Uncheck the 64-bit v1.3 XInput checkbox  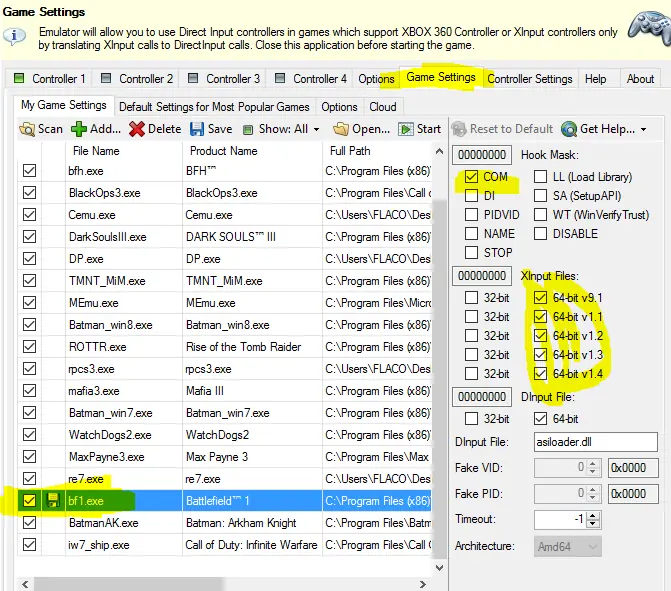pos(540,354)
